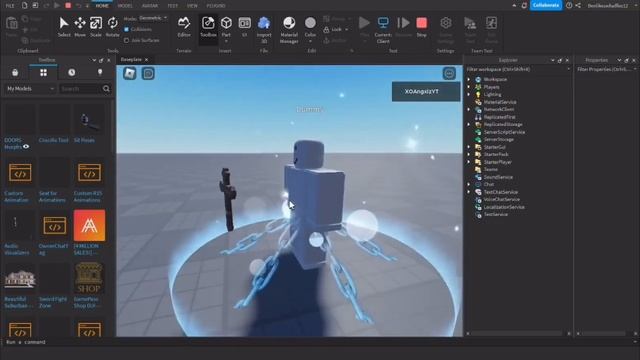Open the three-dots menu in viewport
The image size is (640, 360).
point(449,73)
